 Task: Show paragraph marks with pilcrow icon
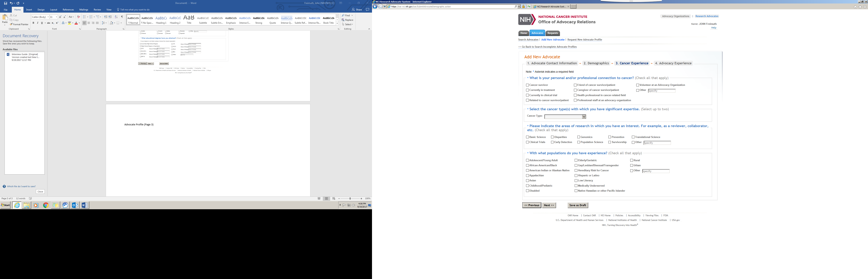point(122,17)
